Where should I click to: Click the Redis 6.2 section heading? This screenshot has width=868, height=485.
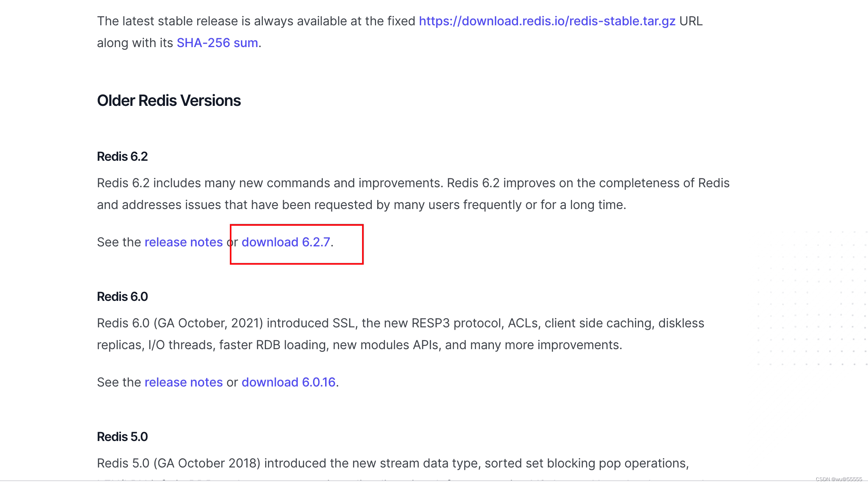click(122, 156)
